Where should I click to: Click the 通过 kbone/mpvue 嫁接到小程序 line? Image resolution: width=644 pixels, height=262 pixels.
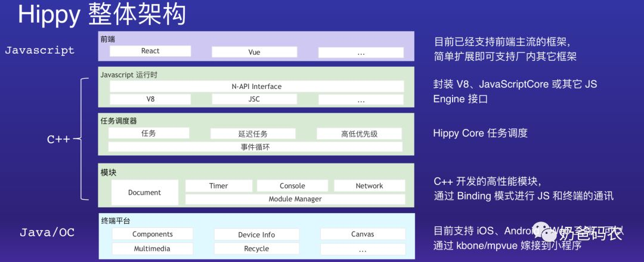[507, 245]
